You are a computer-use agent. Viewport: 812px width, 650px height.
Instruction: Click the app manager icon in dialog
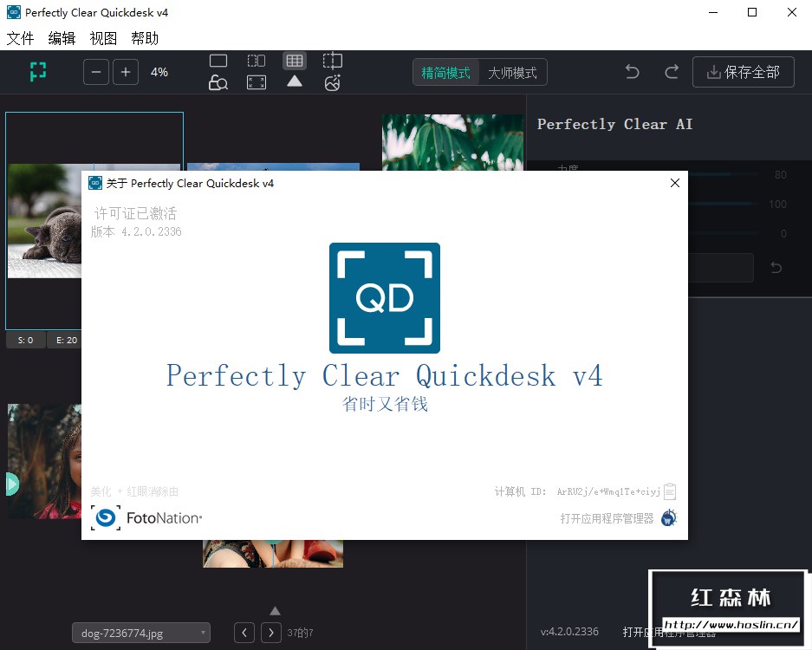pyautogui.click(x=669, y=517)
